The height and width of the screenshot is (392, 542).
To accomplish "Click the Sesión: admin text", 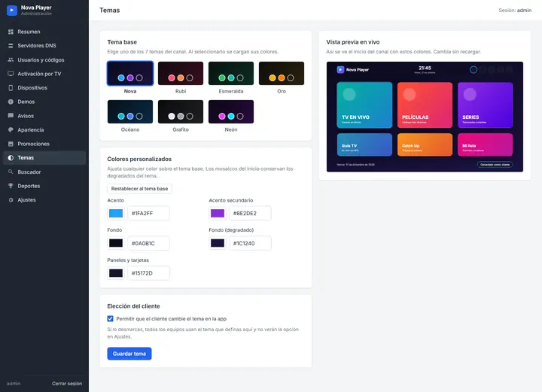I will 515,11.
